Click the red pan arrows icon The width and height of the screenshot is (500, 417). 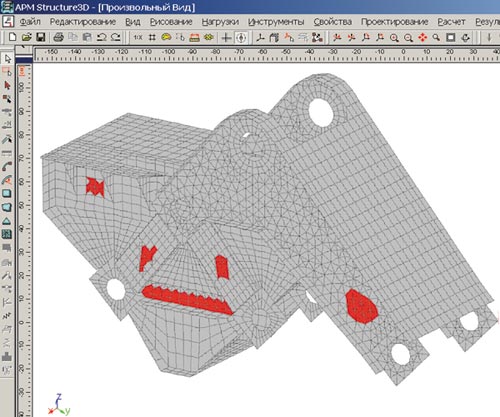(x=422, y=38)
